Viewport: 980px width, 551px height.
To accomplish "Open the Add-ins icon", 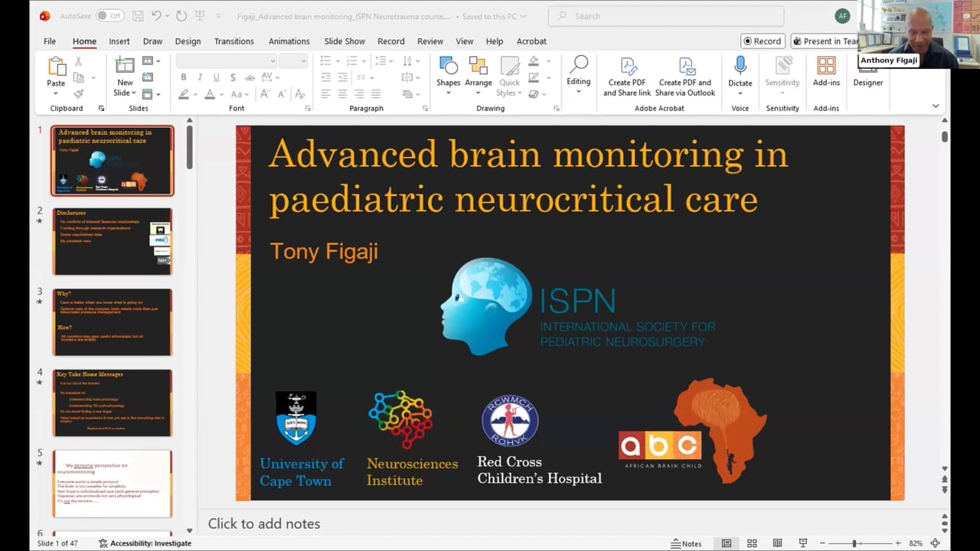I will 826,66.
